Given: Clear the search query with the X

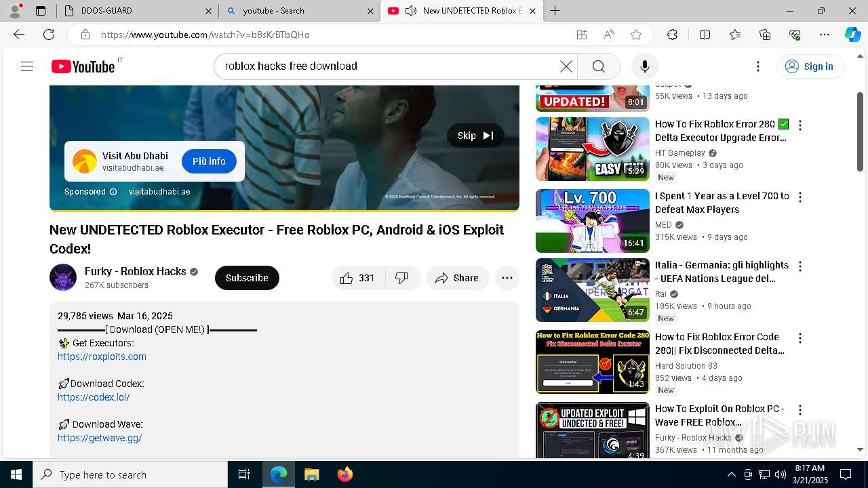Looking at the screenshot, I should pyautogui.click(x=566, y=66).
